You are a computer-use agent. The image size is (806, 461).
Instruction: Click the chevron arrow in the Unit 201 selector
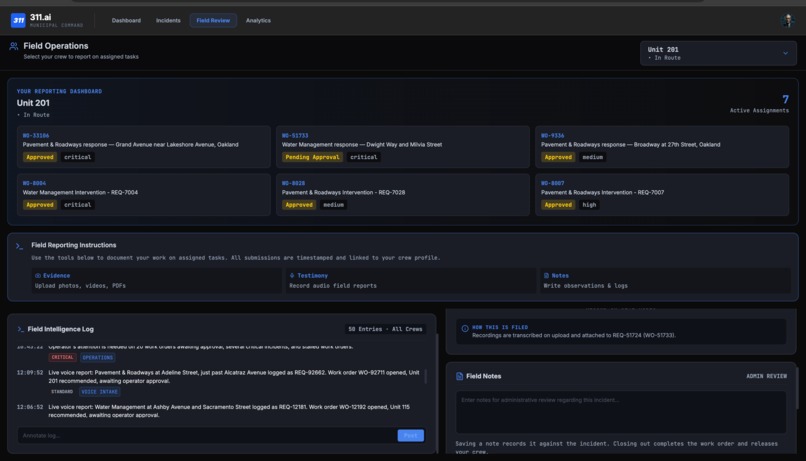click(785, 53)
